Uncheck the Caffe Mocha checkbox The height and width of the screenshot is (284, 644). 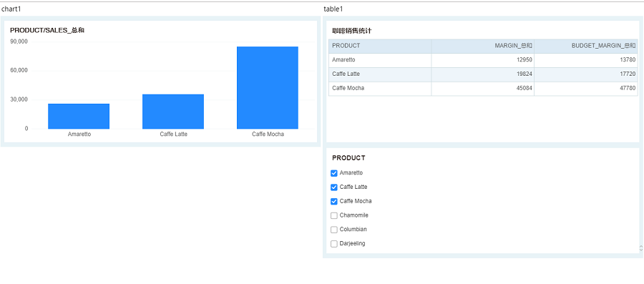(334, 202)
